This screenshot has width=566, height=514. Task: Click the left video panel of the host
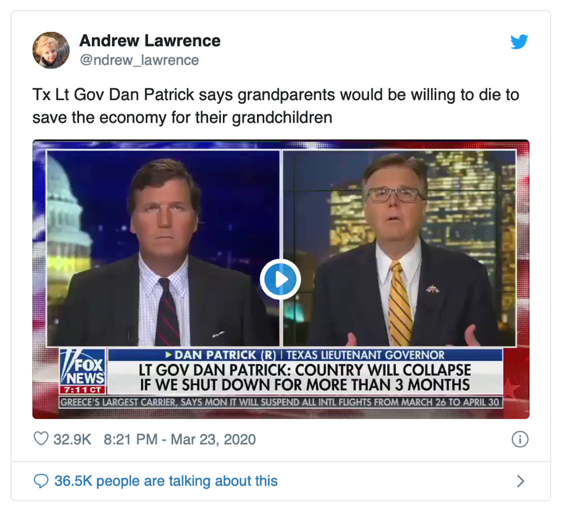pos(163,248)
